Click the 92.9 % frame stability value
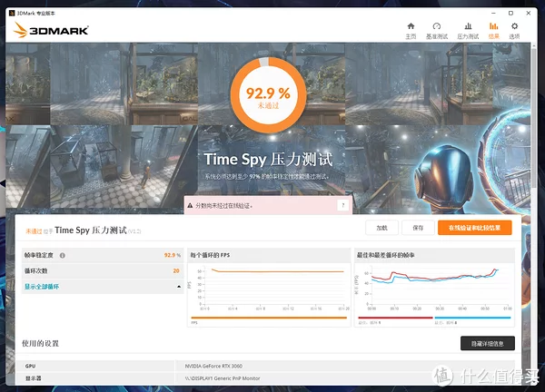Image resolution: width=545 pixels, height=392 pixels. click(173, 255)
